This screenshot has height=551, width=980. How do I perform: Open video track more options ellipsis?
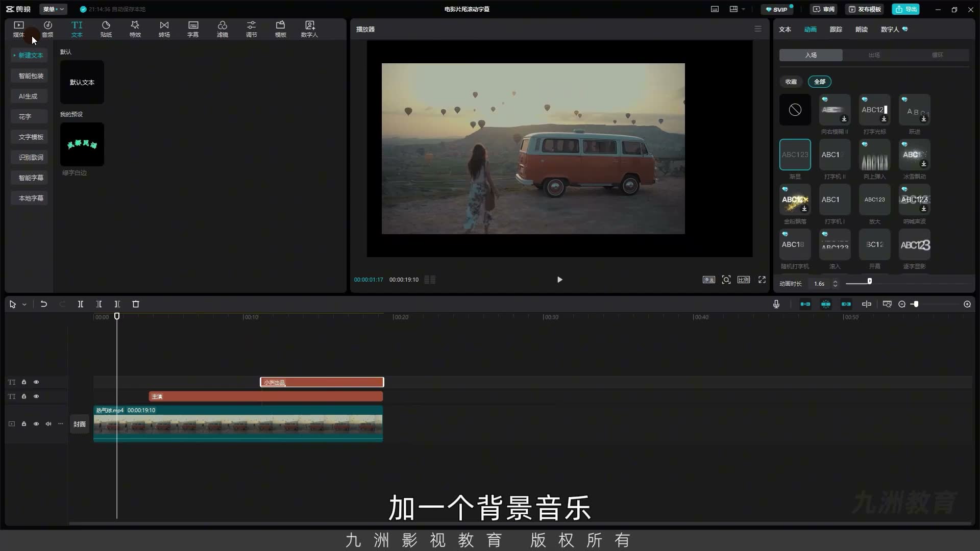[61, 424]
